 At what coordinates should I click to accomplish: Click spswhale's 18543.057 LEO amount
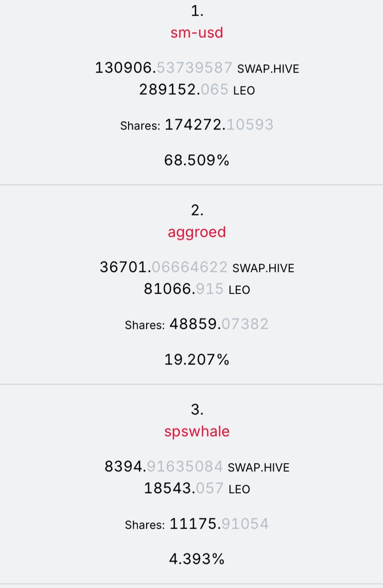[196, 489]
